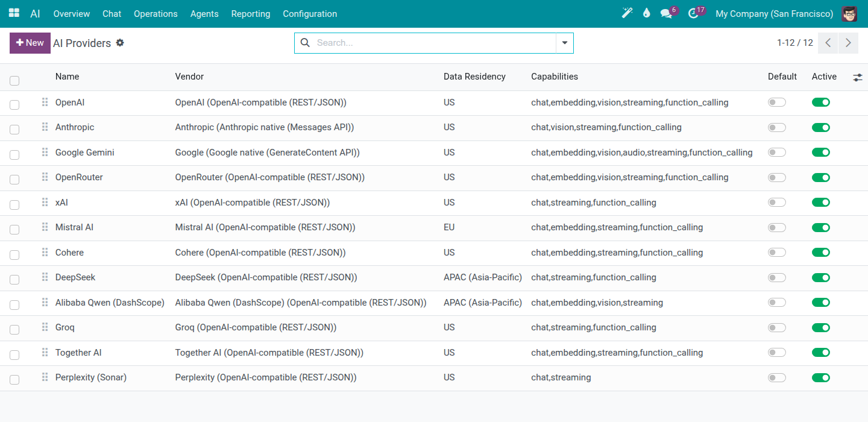Click the Search input field

(434, 43)
